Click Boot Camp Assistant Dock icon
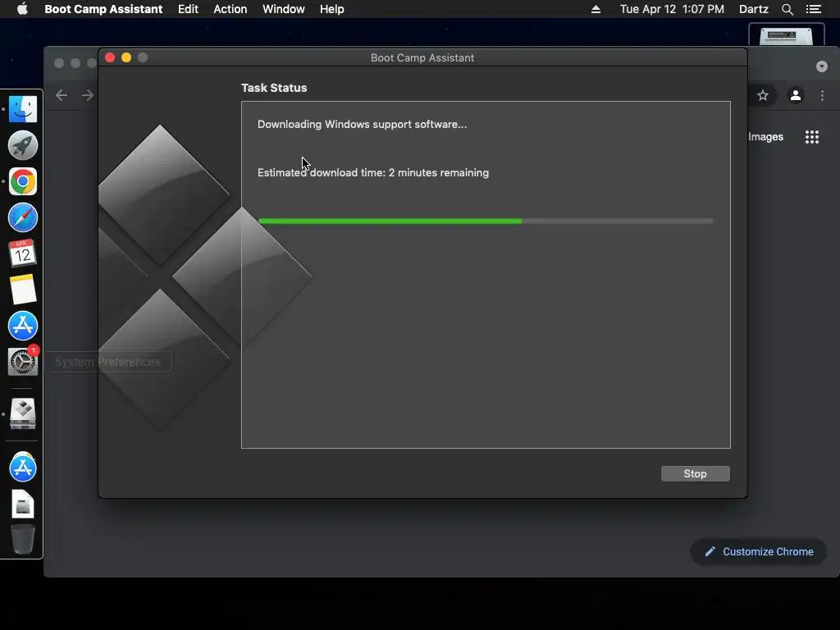 click(22, 413)
